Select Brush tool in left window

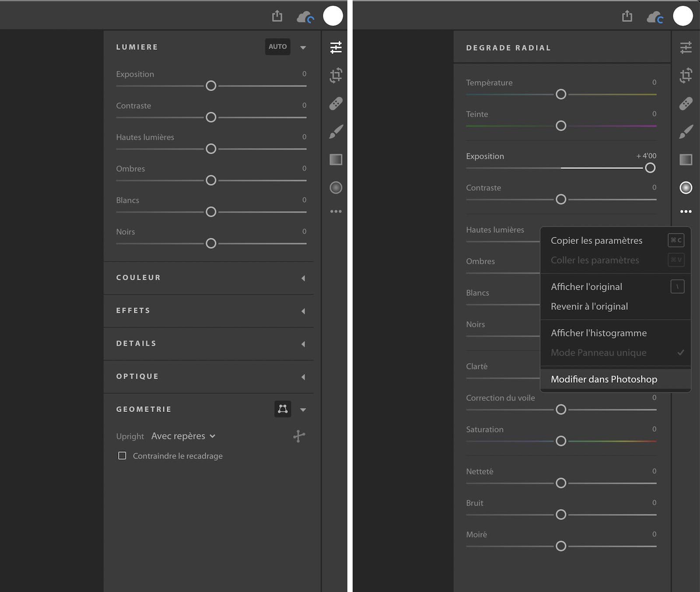pyautogui.click(x=336, y=131)
